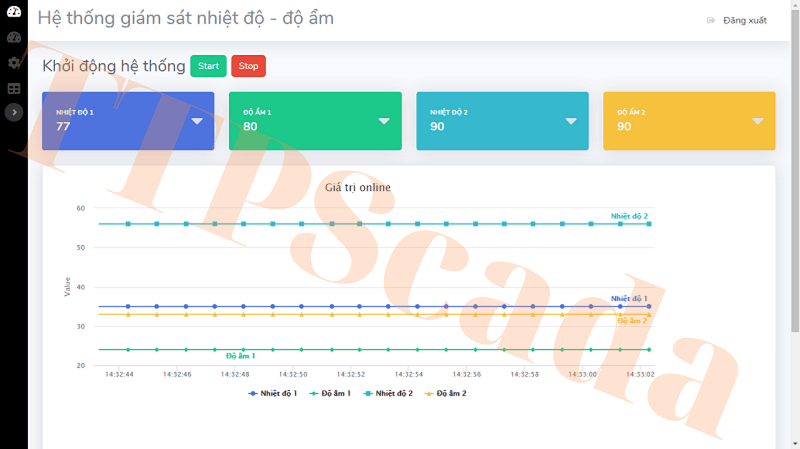The width and height of the screenshot is (800, 449).
Task: Click the dashboard logo icon at sidebar top
Action: [13, 12]
